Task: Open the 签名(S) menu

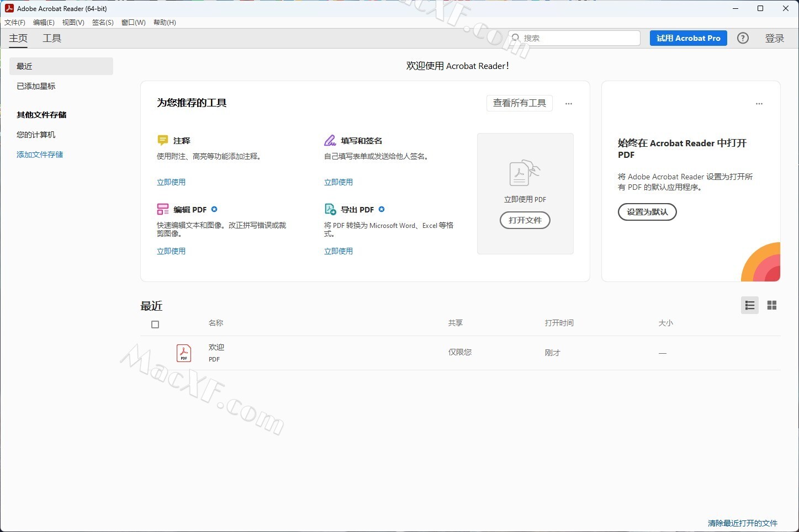Action: click(x=103, y=23)
